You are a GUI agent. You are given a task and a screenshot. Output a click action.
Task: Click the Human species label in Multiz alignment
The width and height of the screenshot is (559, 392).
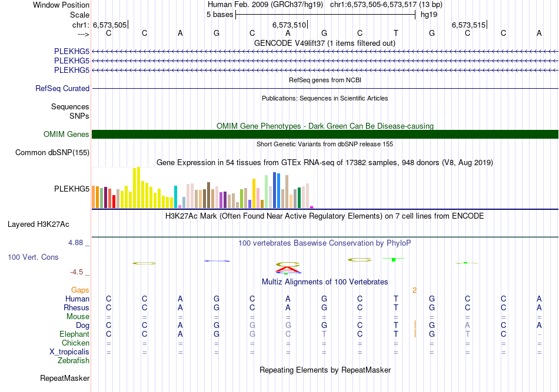[77, 299]
